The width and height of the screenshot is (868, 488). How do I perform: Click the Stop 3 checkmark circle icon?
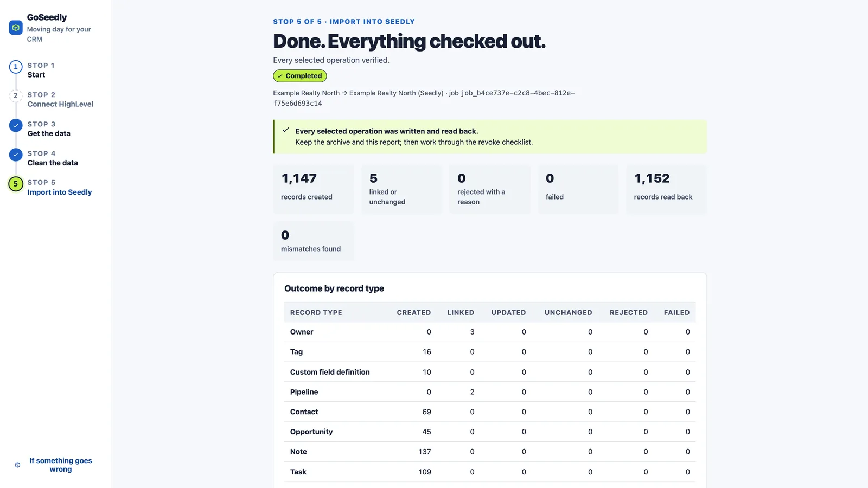click(16, 125)
